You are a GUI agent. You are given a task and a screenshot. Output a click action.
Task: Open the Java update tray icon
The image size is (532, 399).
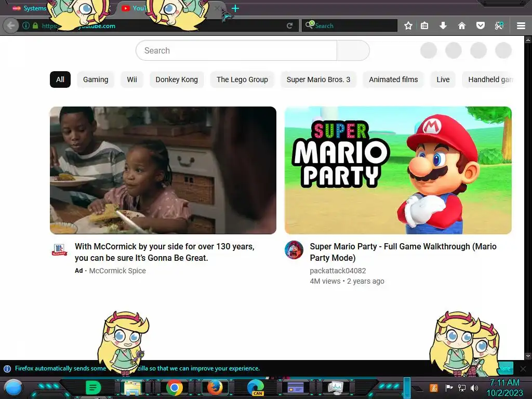click(433, 388)
